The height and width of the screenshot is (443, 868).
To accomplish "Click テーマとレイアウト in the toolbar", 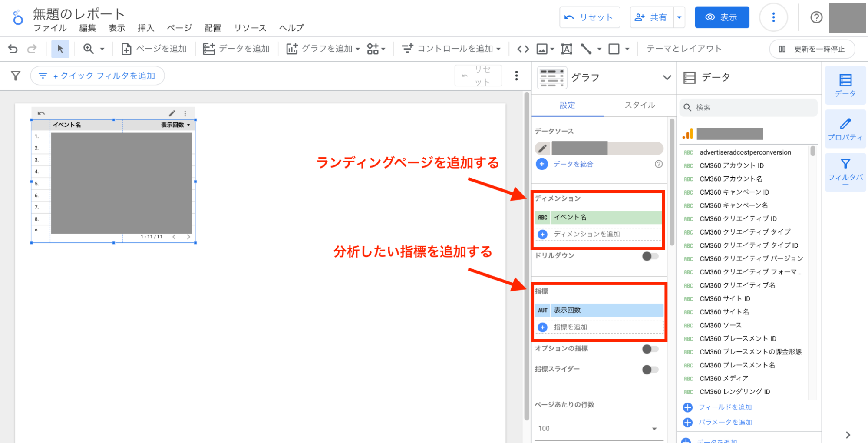I will [x=684, y=49].
